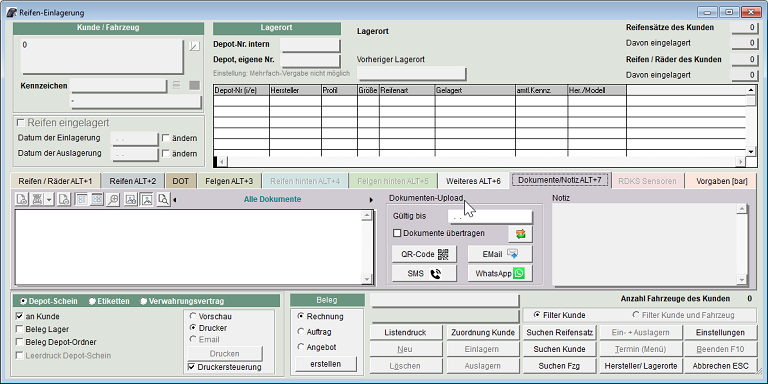This screenshot has height=384, width=768.
Task: Click the magnifier zoom-in icon
Action: point(113,199)
